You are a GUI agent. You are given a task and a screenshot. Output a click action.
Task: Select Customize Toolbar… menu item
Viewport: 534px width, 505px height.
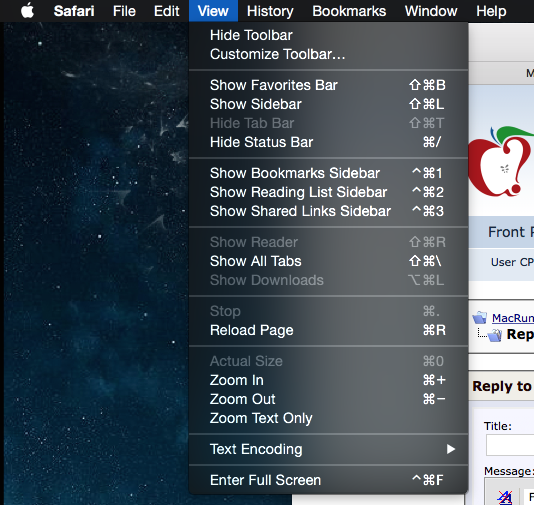pos(328,54)
